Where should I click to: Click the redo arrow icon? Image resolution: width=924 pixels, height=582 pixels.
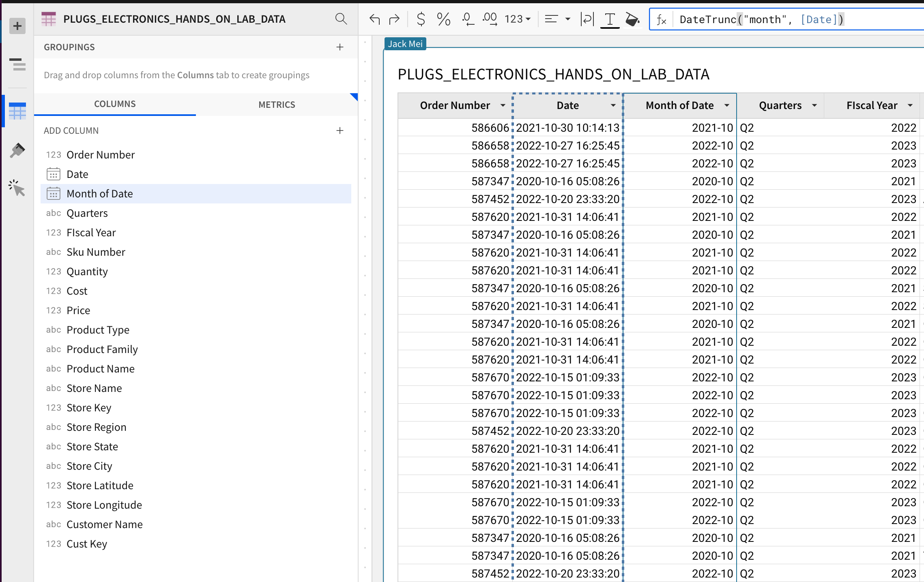pos(394,19)
